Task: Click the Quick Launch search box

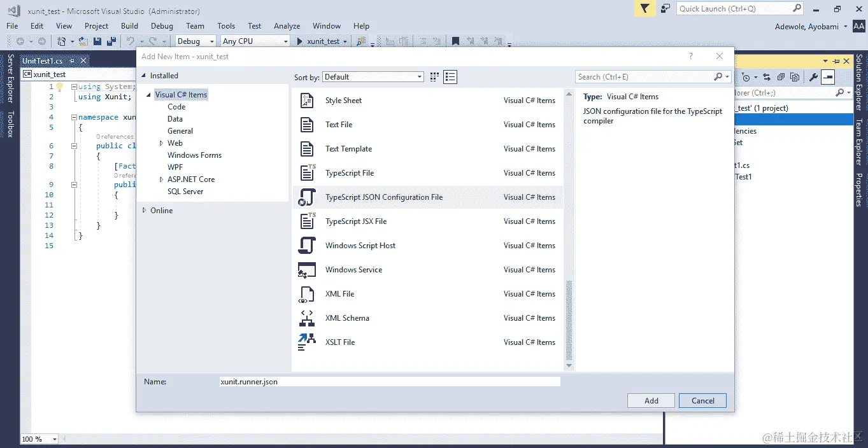Action: [741, 8]
